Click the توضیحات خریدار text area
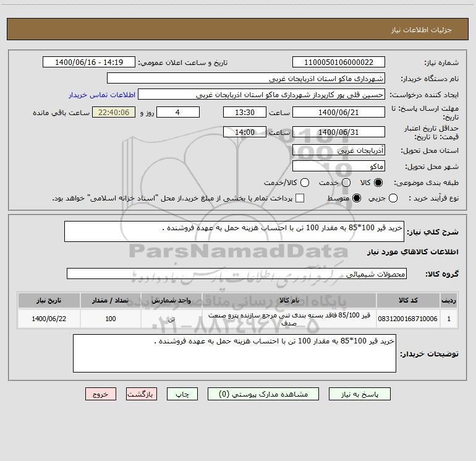 tap(234, 353)
